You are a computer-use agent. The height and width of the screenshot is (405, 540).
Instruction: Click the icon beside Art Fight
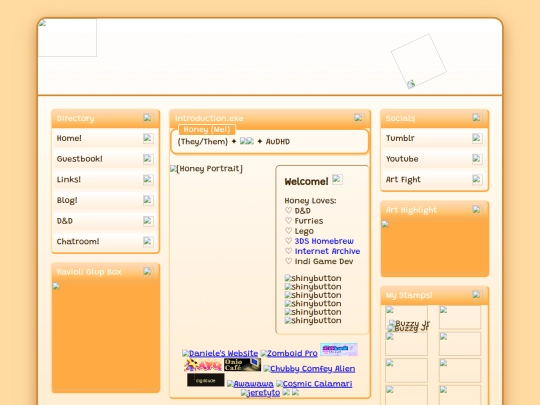click(x=477, y=179)
